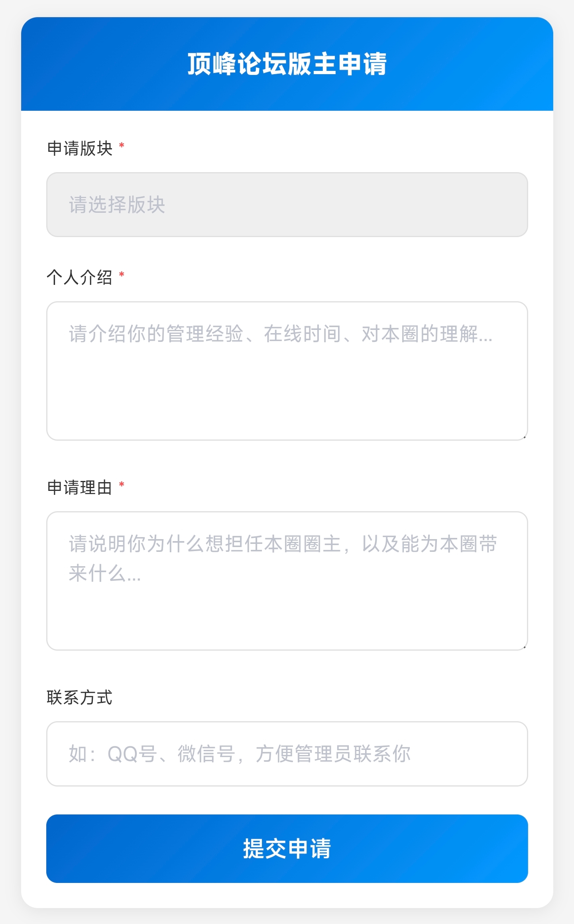This screenshot has width=574, height=924.
Task: Click the 请说明你为什么想担任 placeholder text
Action: [282, 544]
